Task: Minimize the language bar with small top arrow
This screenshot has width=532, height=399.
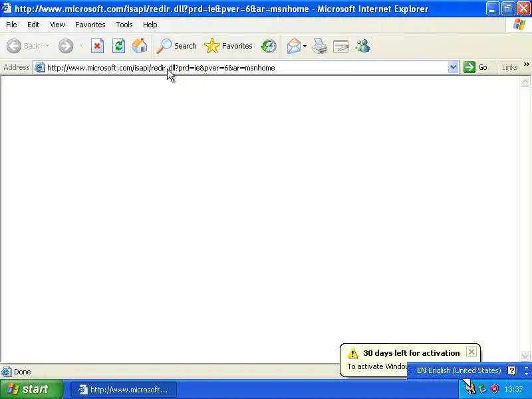Action: [x=526, y=368]
